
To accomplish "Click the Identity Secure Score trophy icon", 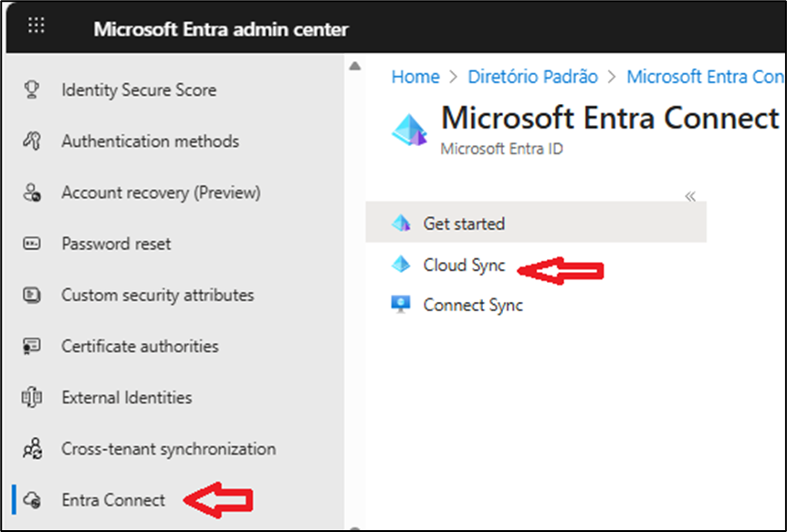I will pos(32,90).
